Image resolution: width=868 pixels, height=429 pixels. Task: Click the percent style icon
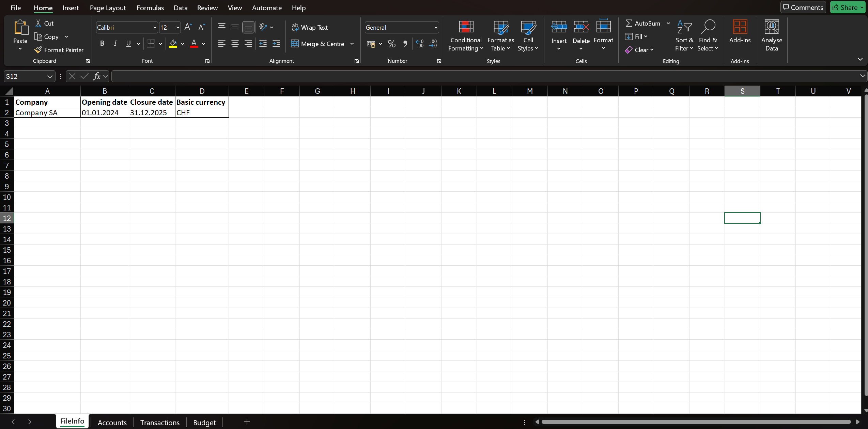392,44
